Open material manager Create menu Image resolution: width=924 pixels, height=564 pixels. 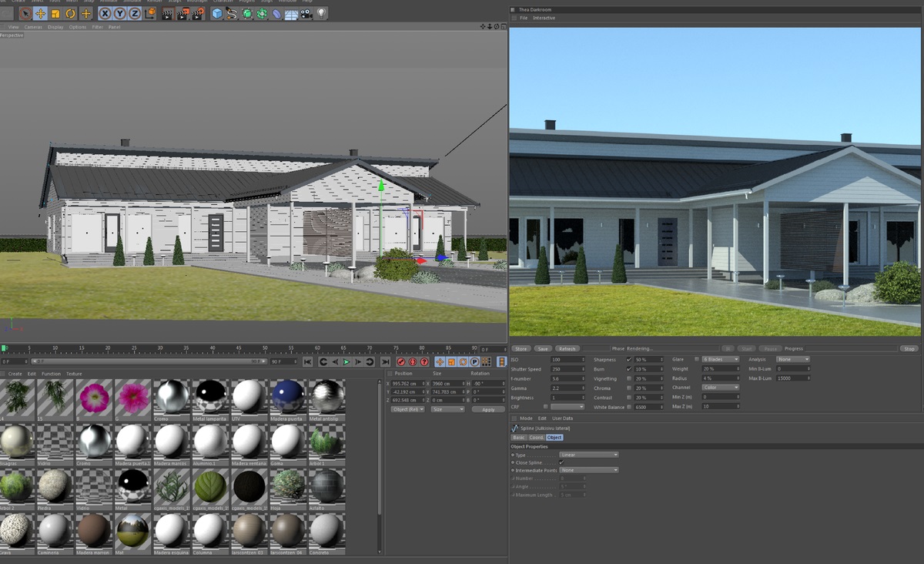click(15, 374)
